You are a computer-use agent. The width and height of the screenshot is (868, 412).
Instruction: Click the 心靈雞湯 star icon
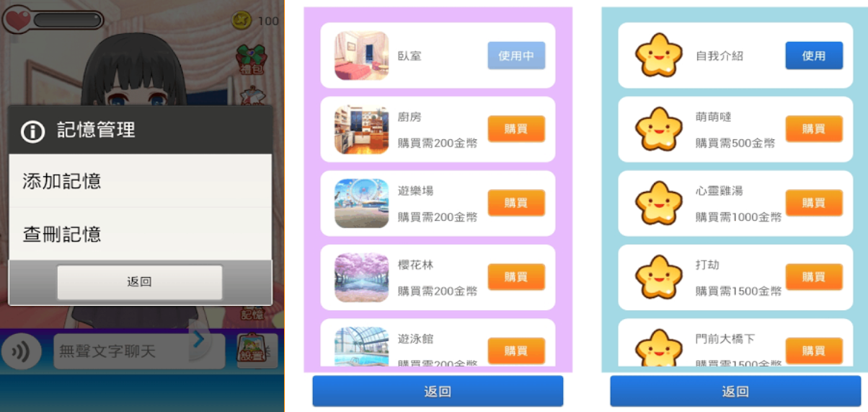coord(658,203)
